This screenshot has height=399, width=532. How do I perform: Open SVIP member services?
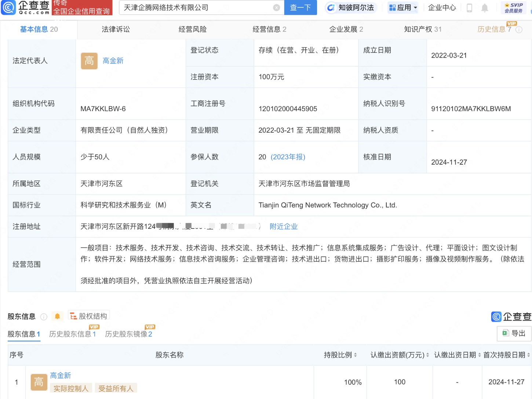(x=513, y=8)
